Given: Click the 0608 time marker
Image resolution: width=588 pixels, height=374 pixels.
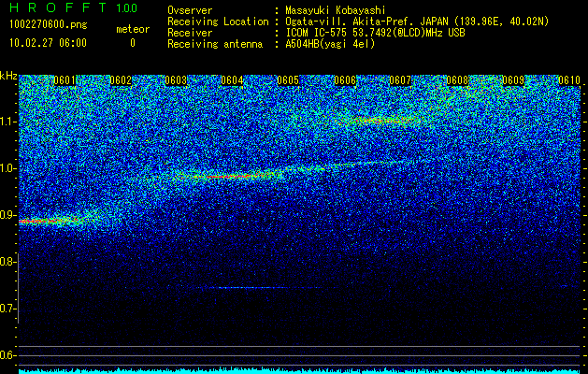Looking at the screenshot, I should pyautogui.click(x=457, y=80).
